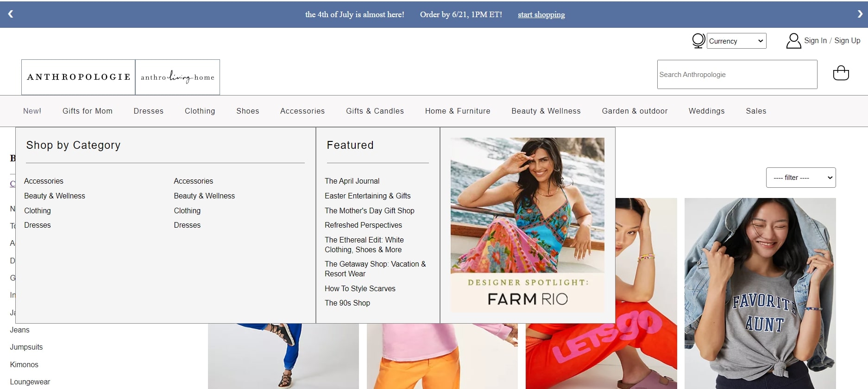Open Easter Entertaining & Gifts
This screenshot has width=868, height=389.
pyautogui.click(x=368, y=196)
